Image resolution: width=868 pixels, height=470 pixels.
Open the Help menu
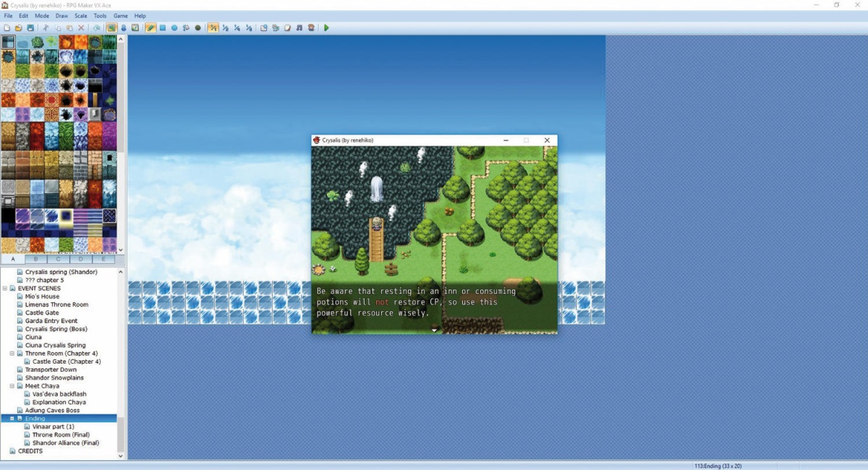pyautogui.click(x=140, y=16)
